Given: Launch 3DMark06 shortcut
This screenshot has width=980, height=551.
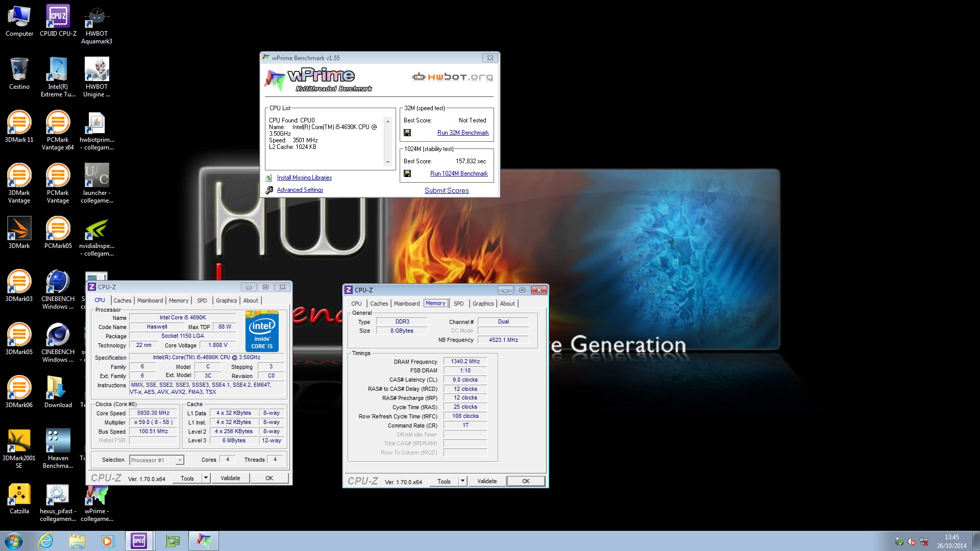Looking at the screenshot, I should [19, 392].
